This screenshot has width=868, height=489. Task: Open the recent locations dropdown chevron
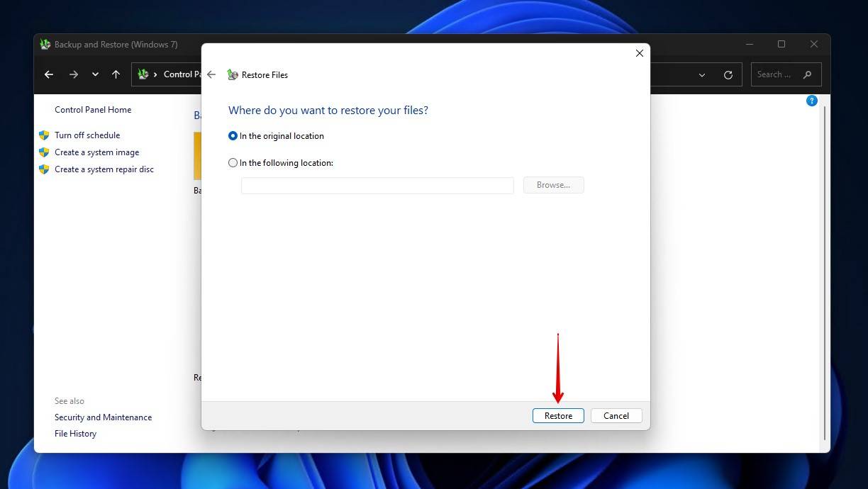pyautogui.click(x=95, y=74)
